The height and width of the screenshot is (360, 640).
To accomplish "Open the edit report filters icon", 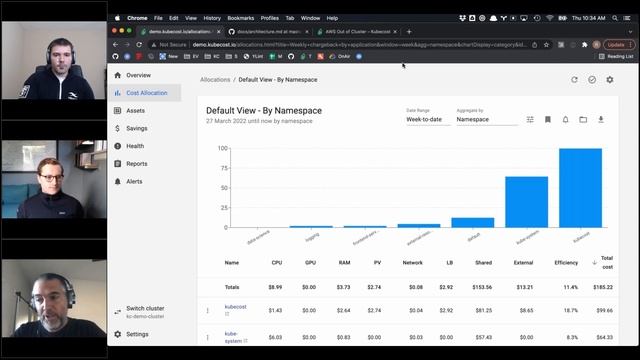I will tap(530, 119).
